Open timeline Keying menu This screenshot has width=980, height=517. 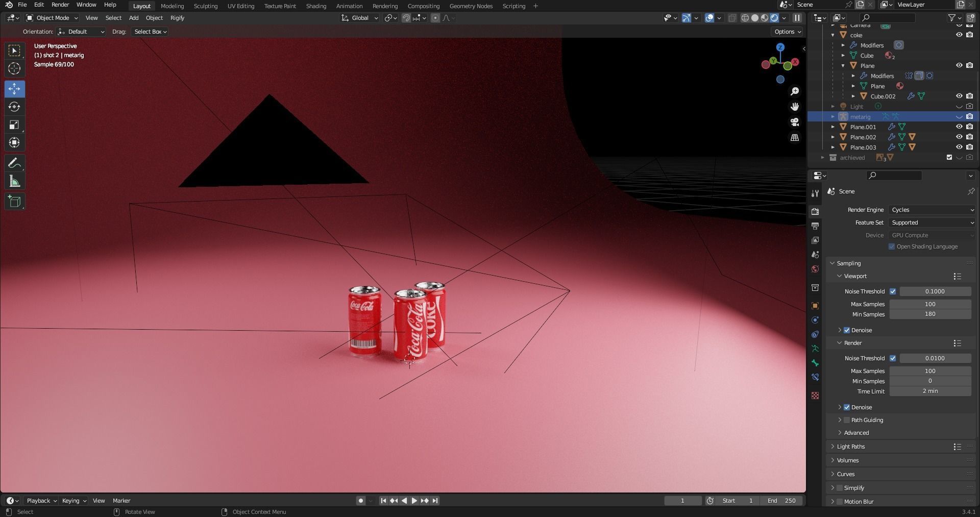pyautogui.click(x=73, y=501)
